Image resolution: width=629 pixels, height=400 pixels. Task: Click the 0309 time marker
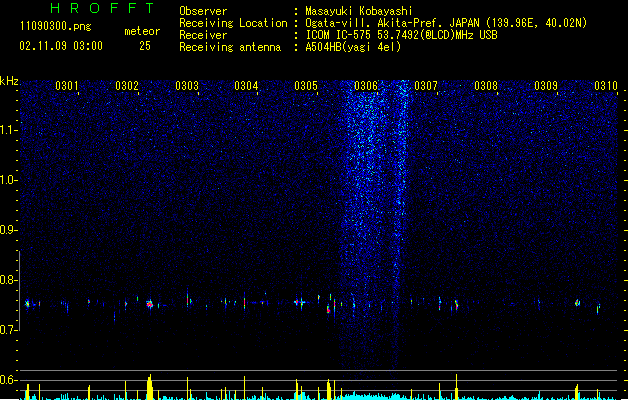(546, 86)
